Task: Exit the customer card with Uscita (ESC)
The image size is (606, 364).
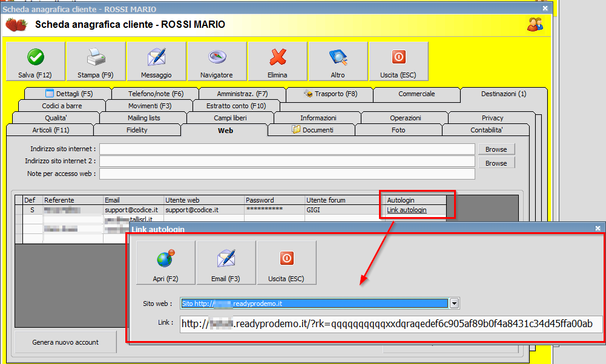Action: (398, 62)
